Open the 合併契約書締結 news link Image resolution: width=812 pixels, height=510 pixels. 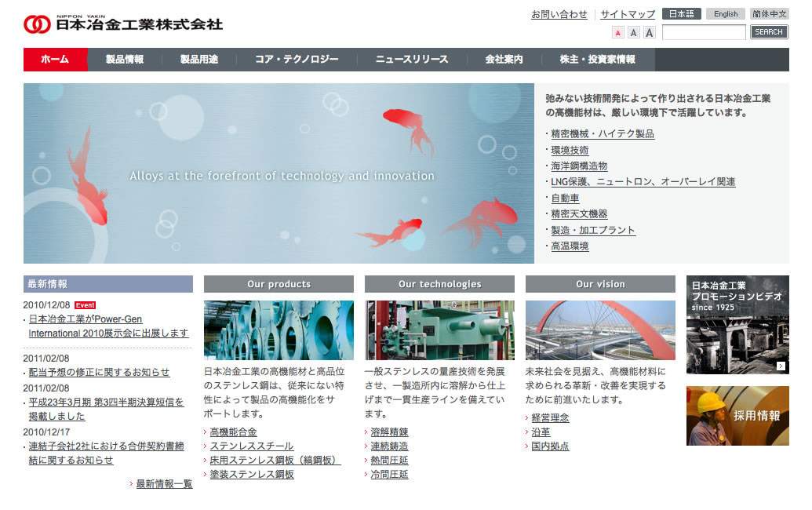pyautogui.click(x=106, y=453)
